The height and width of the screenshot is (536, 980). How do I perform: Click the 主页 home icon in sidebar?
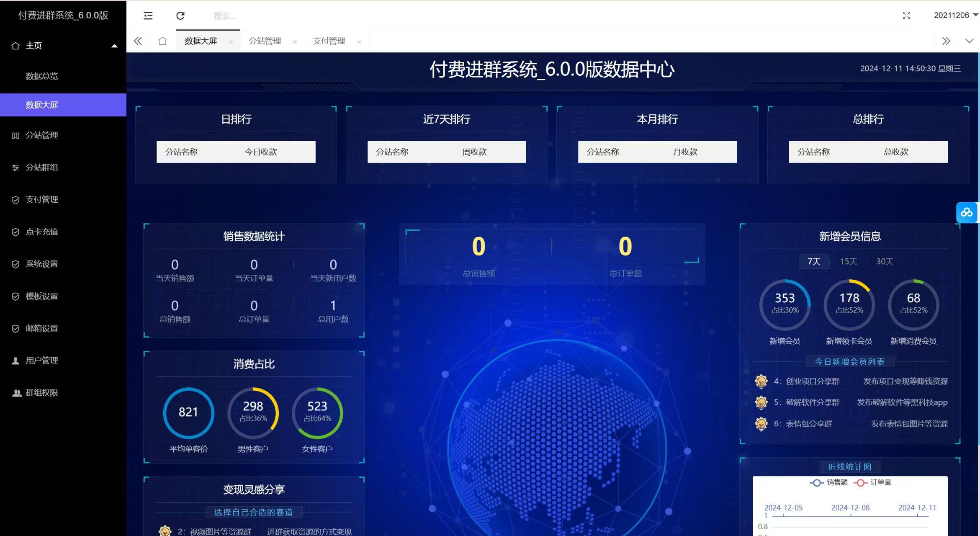pyautogui.click(x=15, y=46)
